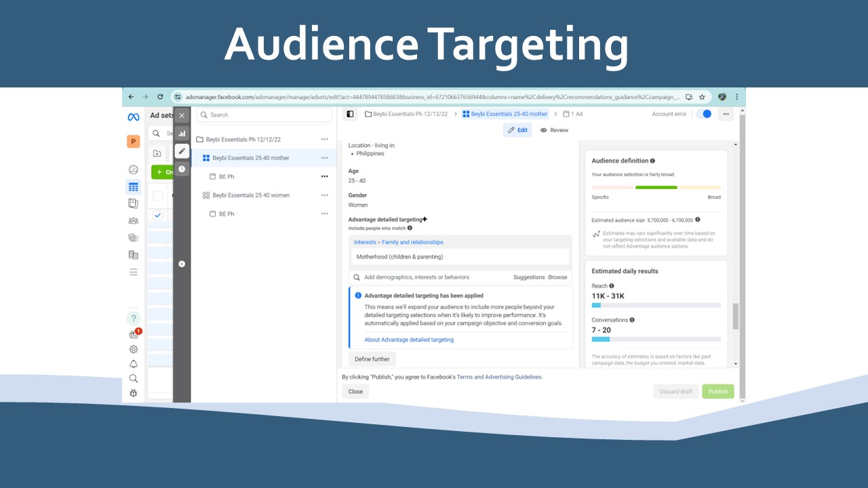Switch to the Review tab
The image size is (868, 488).
(x=555, y=130)
